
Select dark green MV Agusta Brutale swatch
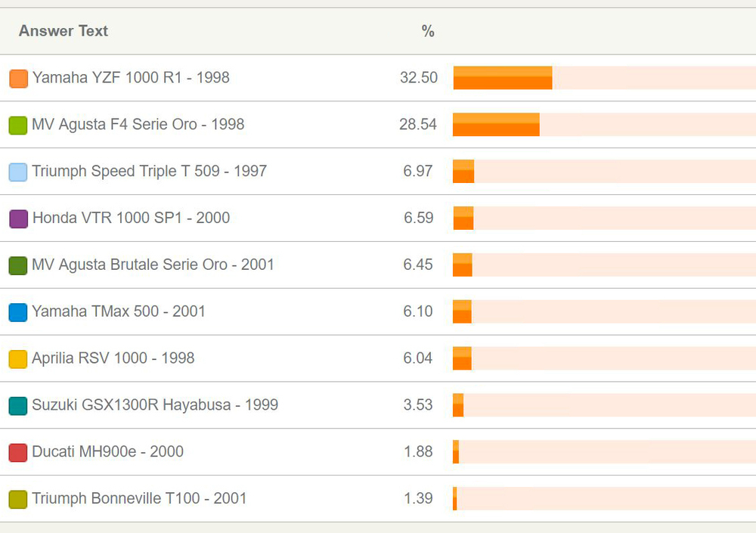(18, 265)
